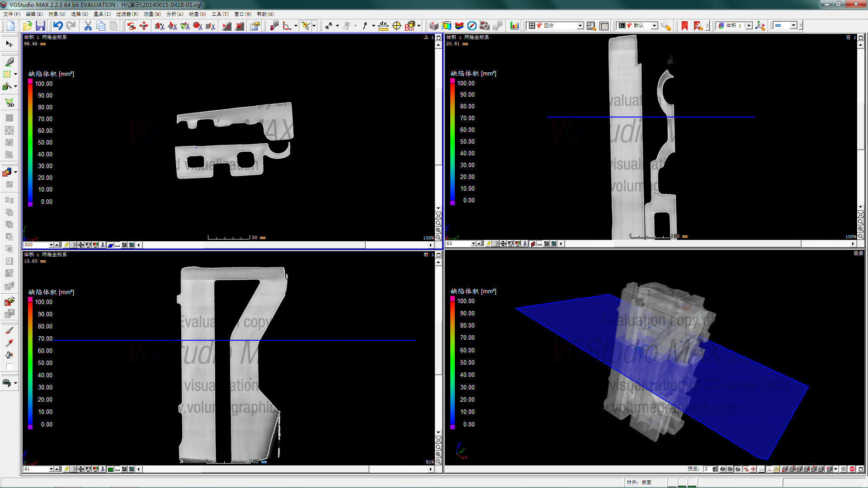This screenshot has width=868, height=488.
Task: Open the 分析(A) menu
Action: coord(175,14)
